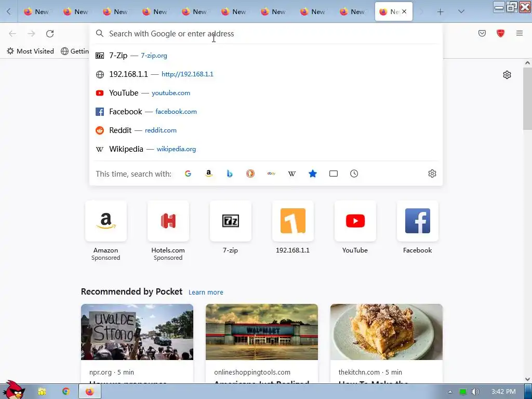Click the Back navigation arrow
The height and width of the screenshot is (399, 532).
pos(12,34)
